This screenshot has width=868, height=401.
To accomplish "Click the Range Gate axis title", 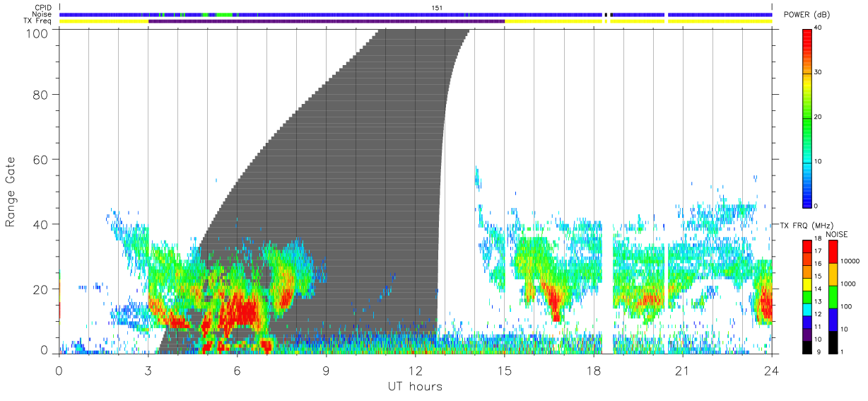I will 11,191.
